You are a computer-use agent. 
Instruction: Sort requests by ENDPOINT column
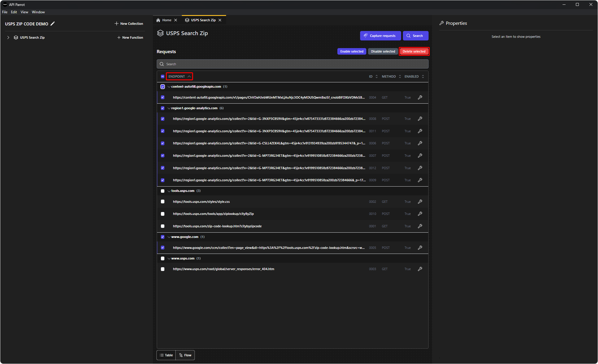pos(179,76)
